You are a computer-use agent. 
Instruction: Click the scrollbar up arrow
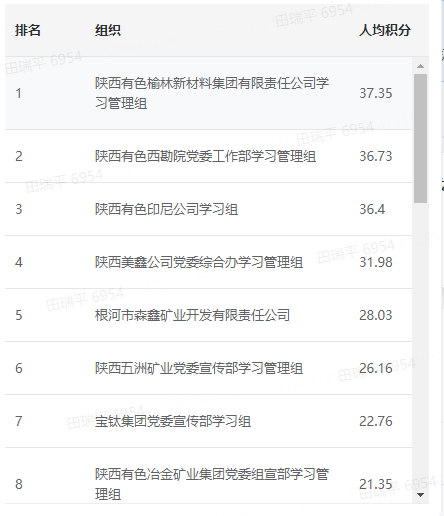pos(420,66)
